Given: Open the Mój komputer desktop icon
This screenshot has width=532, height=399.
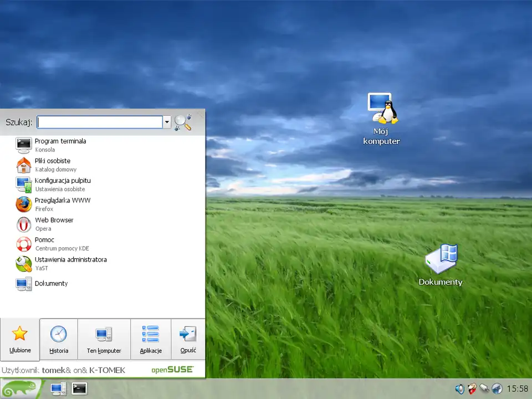Looking at the screenshot, I should (382, 110).
